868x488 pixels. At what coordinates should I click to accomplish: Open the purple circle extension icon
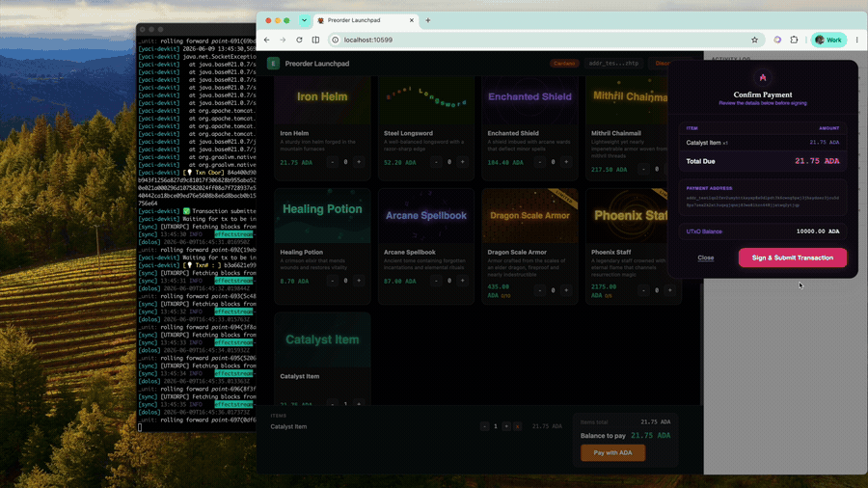click(777, 40)
